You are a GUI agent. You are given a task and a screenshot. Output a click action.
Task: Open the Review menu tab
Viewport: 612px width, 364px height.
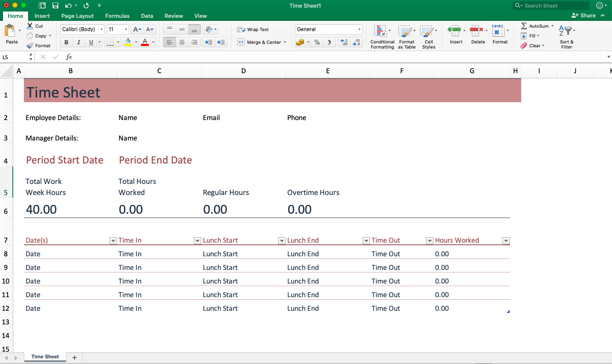pos(173,16)
